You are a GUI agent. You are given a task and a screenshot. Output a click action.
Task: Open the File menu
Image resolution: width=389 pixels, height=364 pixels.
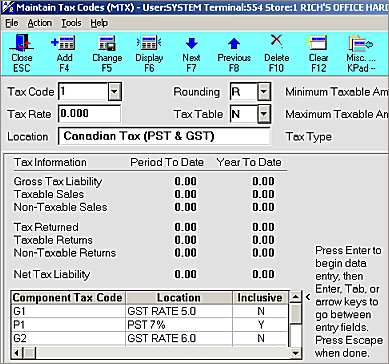(x=12, y=23)
